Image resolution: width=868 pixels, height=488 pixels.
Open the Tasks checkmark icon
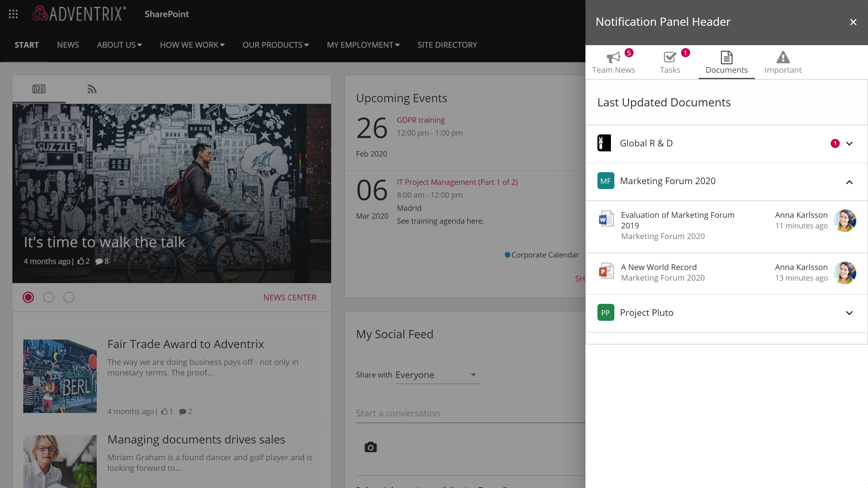(x=670, y=58)
